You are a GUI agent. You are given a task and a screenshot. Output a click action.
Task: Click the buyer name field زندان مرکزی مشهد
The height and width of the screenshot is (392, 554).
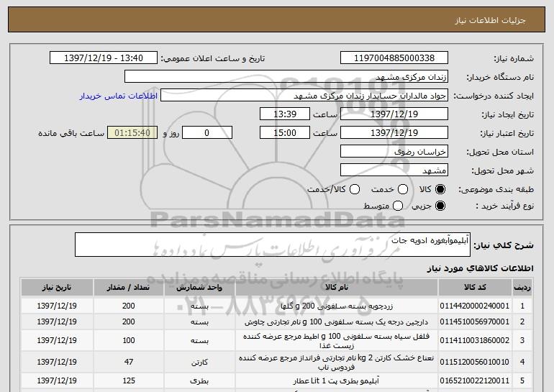tap(286, 77)
